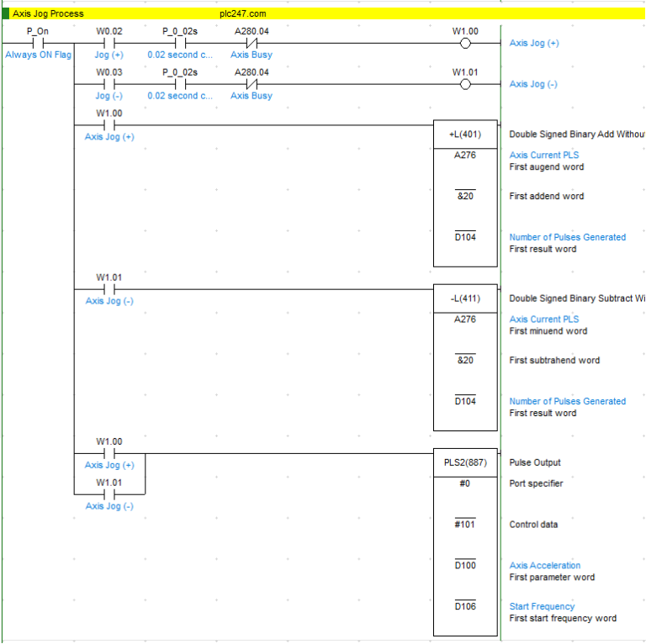Select the W0.02 Jog (+) contact
The height and width of the screenshot is (644, 646).
coord(109,44)
